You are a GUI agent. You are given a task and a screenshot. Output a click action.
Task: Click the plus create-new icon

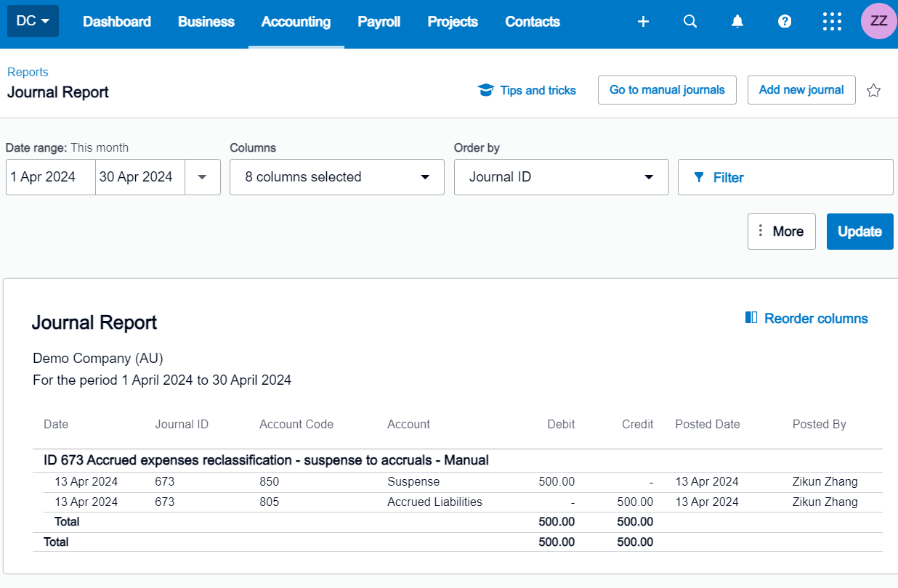tap(643, 22)
